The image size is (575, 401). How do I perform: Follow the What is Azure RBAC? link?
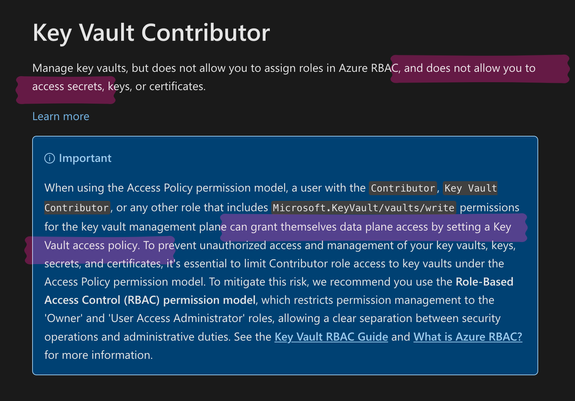468,337
